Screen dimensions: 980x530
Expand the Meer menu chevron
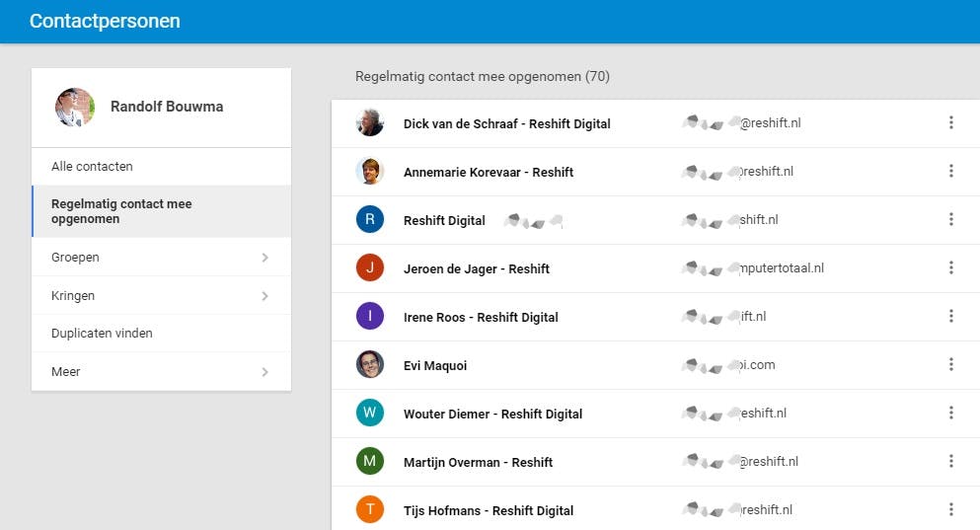tap(264, 372)
